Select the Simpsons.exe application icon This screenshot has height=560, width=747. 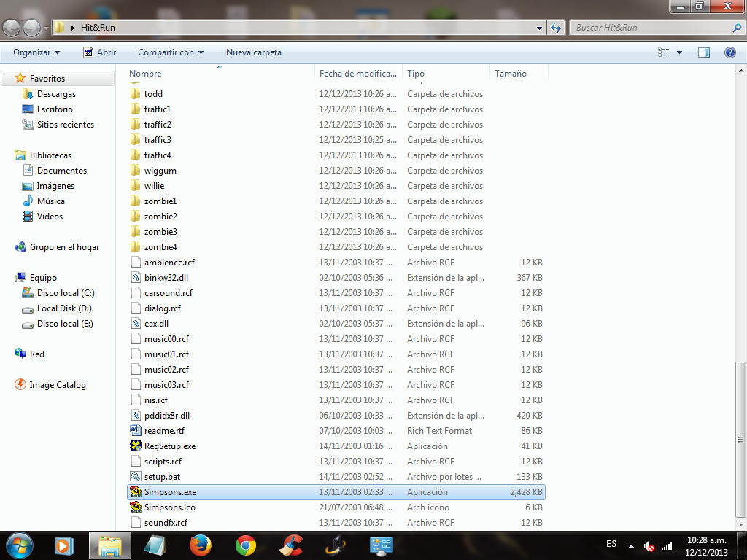[x=136, y=492]
